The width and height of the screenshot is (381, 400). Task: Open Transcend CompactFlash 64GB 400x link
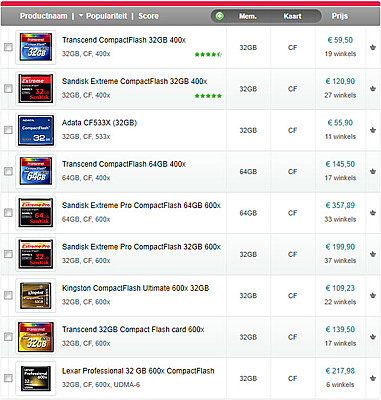tap(124, 164)
